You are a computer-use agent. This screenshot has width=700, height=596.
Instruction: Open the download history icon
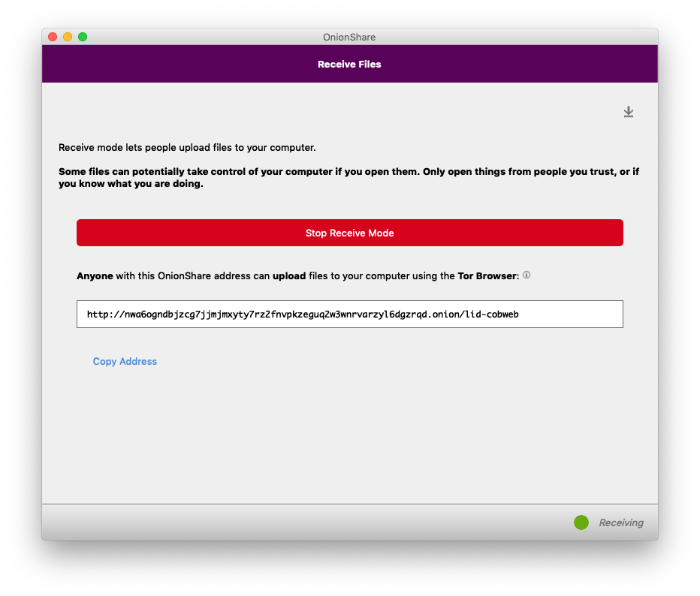pos(628,112)
